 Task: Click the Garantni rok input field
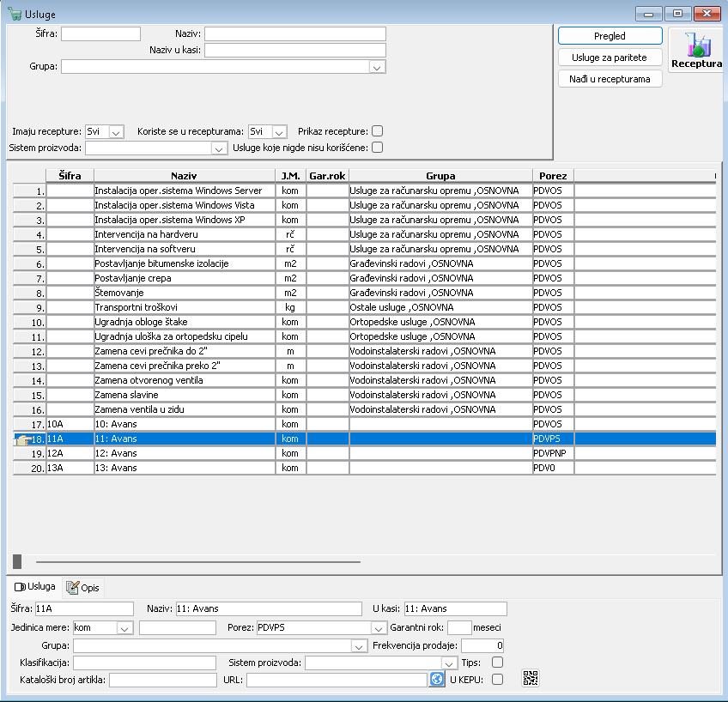click(x=459, y=627)
